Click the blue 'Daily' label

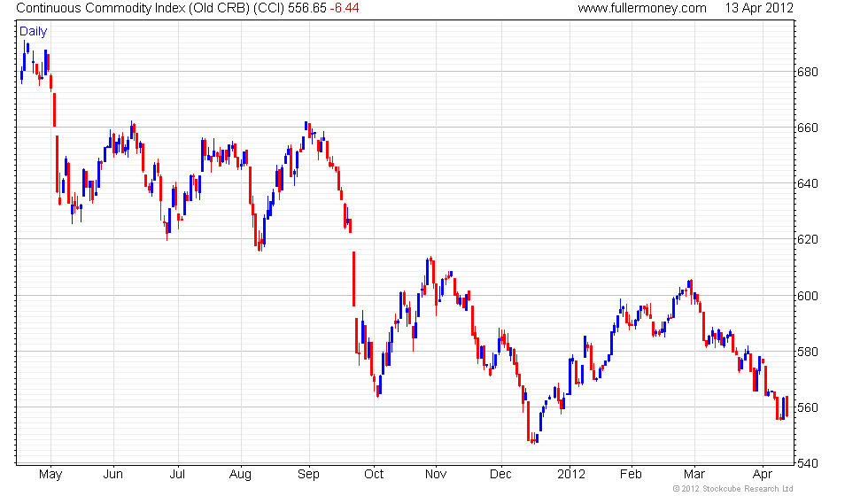(x=34, y=32)
